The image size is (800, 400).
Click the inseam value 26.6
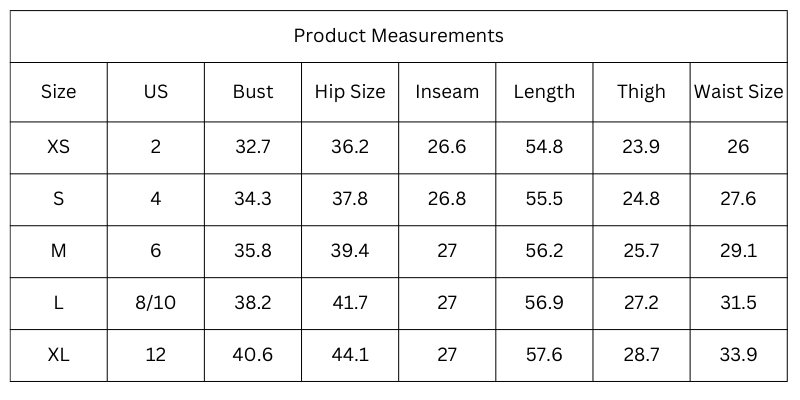point(447,147)
